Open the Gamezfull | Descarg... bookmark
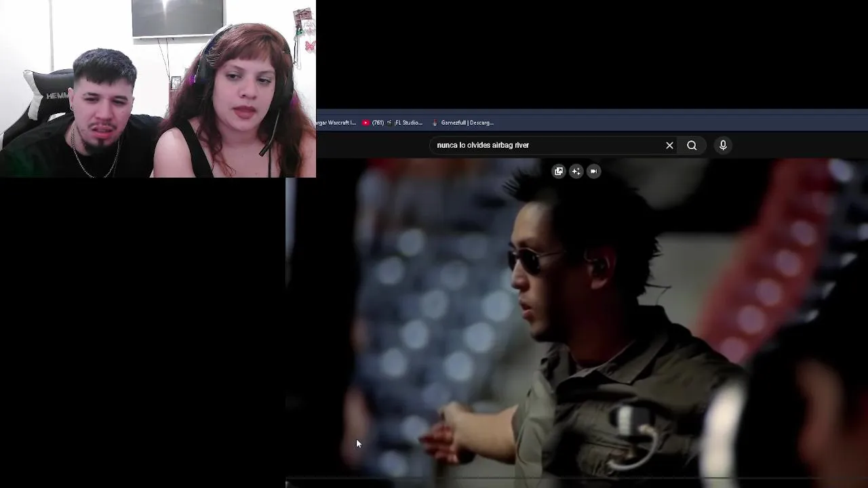 pyautogui.click(x=462, y=123)
